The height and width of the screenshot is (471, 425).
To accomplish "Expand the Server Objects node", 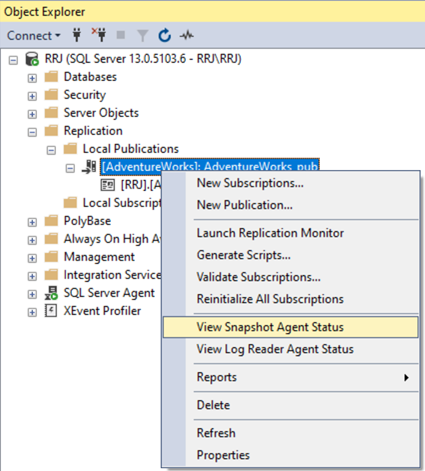I will click(32, 114).
